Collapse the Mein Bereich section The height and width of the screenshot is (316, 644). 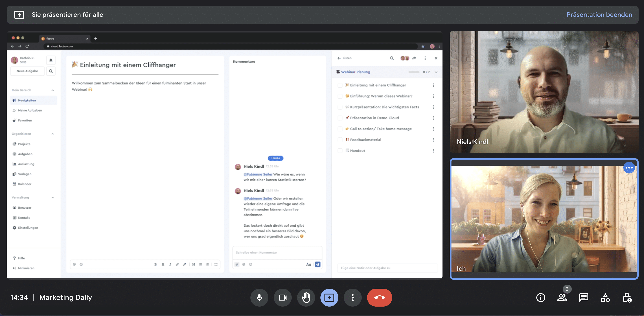point(53,90)
